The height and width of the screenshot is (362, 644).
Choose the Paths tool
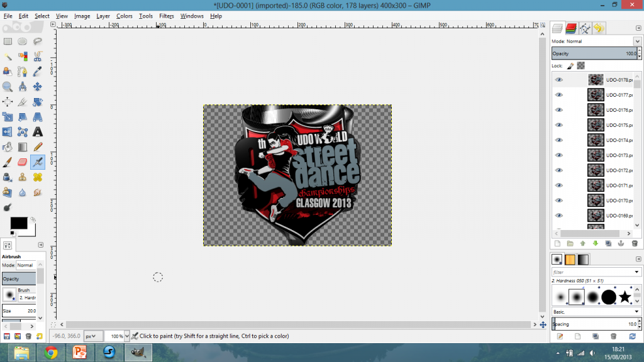[22, 72]
